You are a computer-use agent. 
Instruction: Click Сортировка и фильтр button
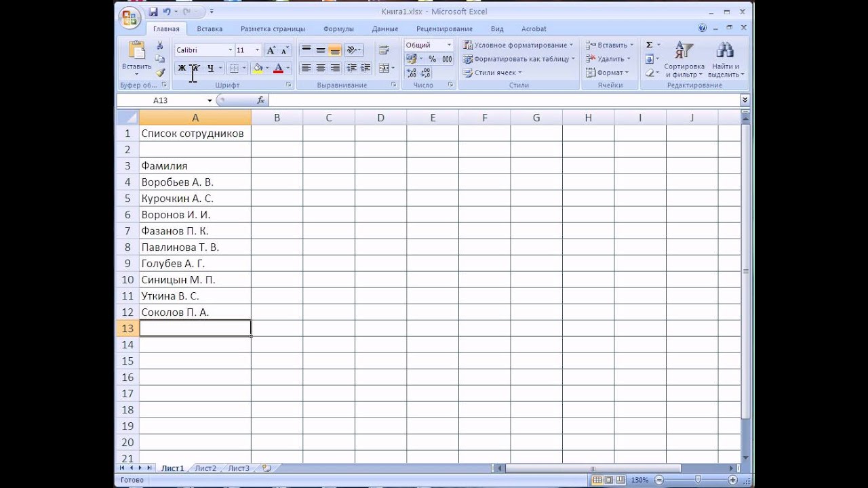(x=684, y=60)
